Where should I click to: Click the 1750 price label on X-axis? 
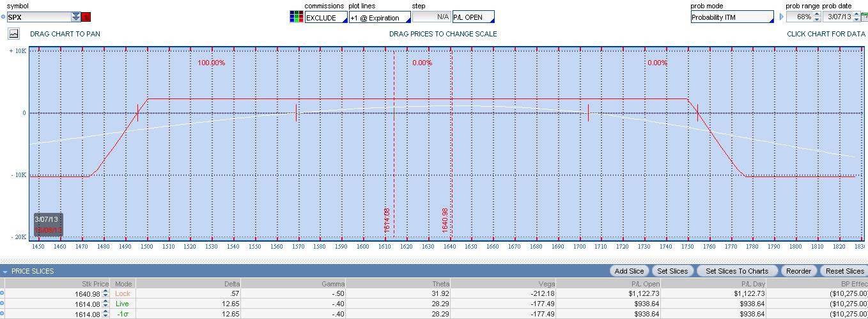687,247
